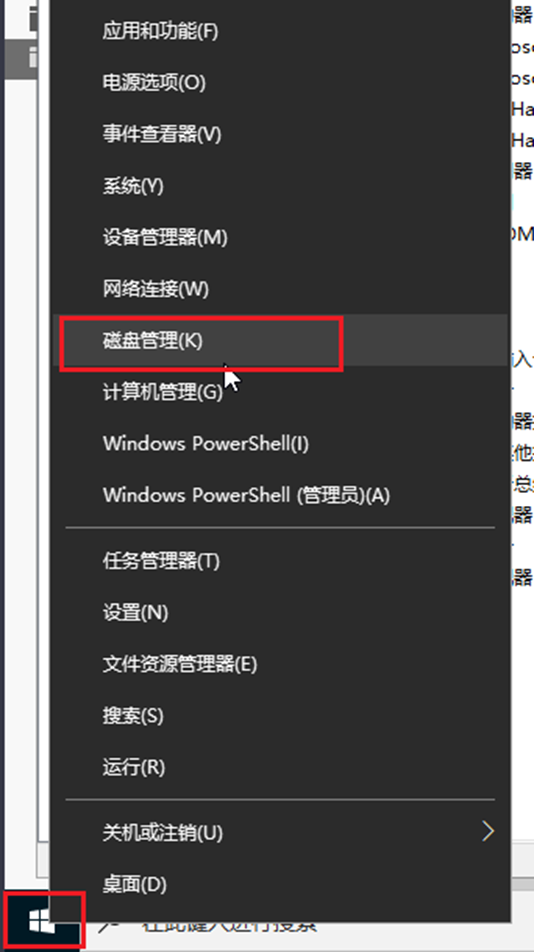Launch 设备管理器(M)
The width and height of the screenshot is (534, 952).
pyautogui.click(x=280, y=237)
